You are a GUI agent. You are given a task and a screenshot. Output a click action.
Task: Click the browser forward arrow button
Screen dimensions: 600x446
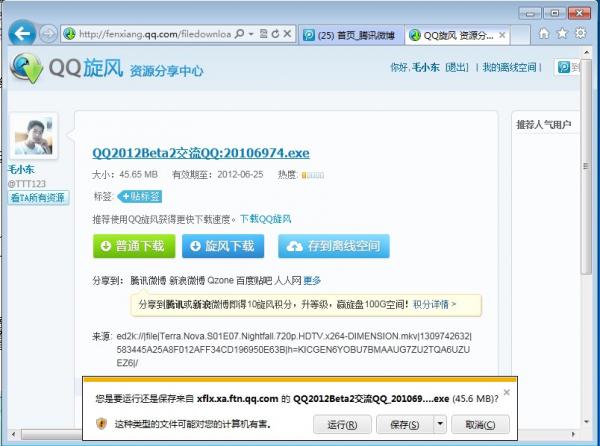(x=48, y=34)
